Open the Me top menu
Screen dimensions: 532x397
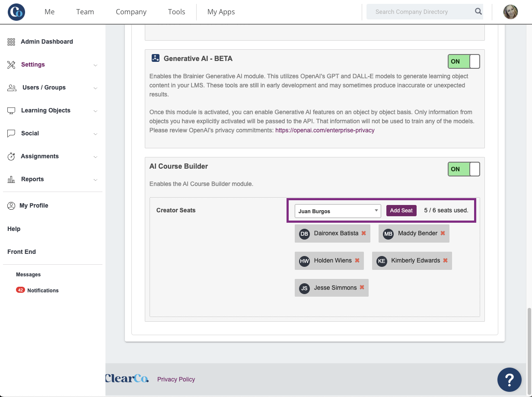coord(50,12)
